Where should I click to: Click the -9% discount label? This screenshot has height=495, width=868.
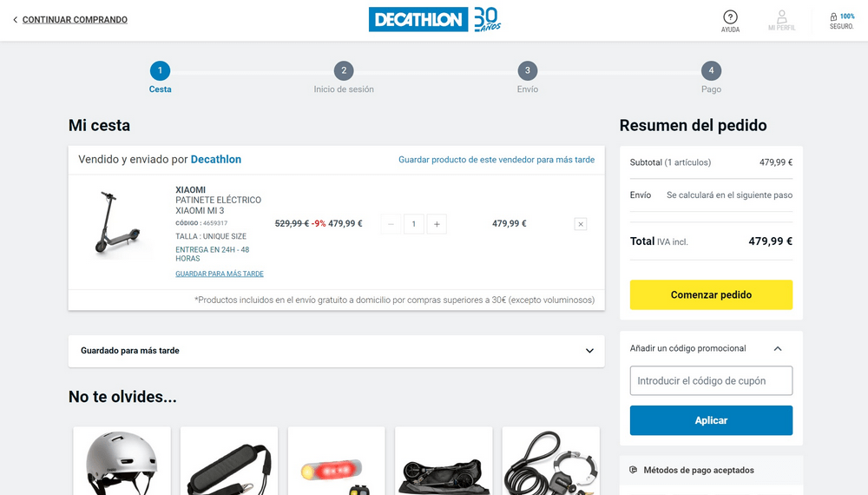(x=319, y=224)
